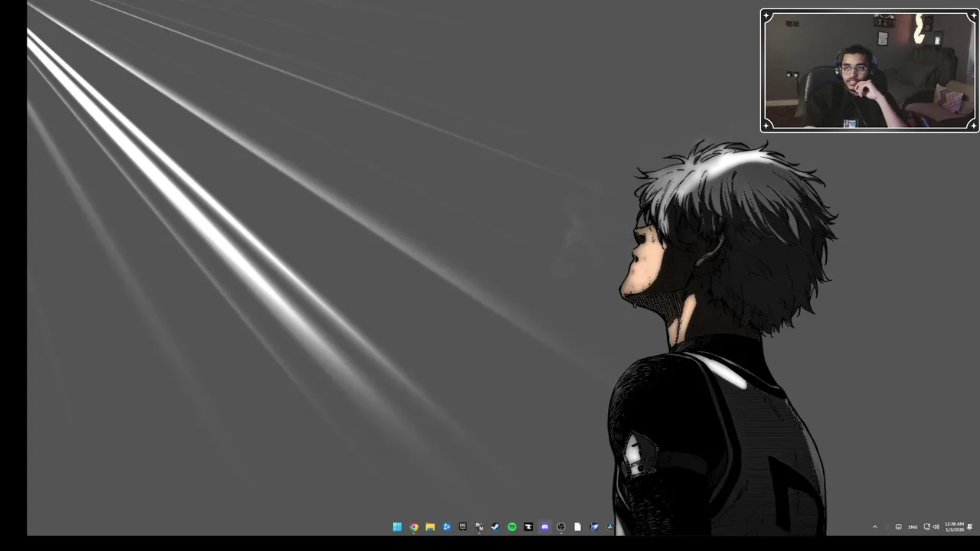Open the Windows Start menu
This screenshot has width=980, height=551.
pos(397,527)
